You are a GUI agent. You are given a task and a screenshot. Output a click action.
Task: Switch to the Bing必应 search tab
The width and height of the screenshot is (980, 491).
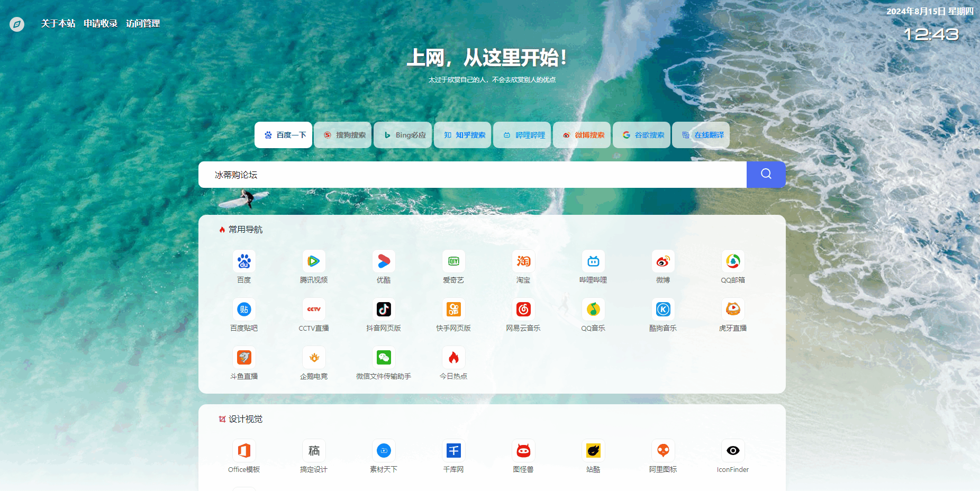tap(403, 135)
